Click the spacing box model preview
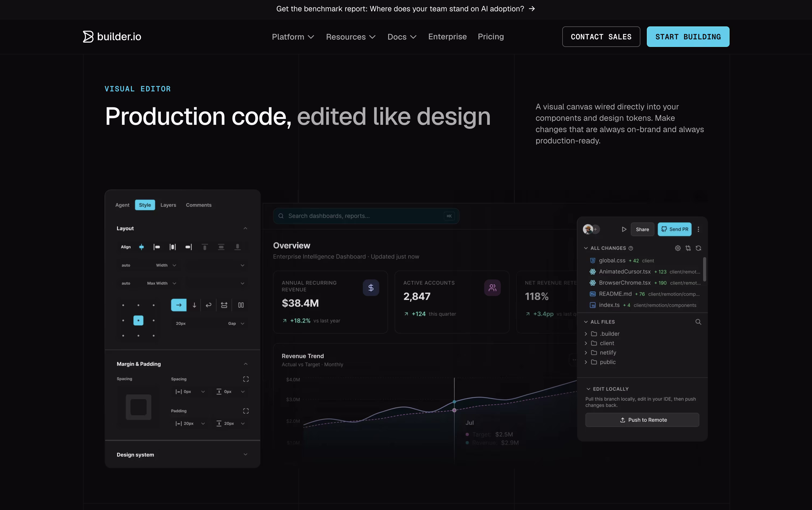 [138, 407]
